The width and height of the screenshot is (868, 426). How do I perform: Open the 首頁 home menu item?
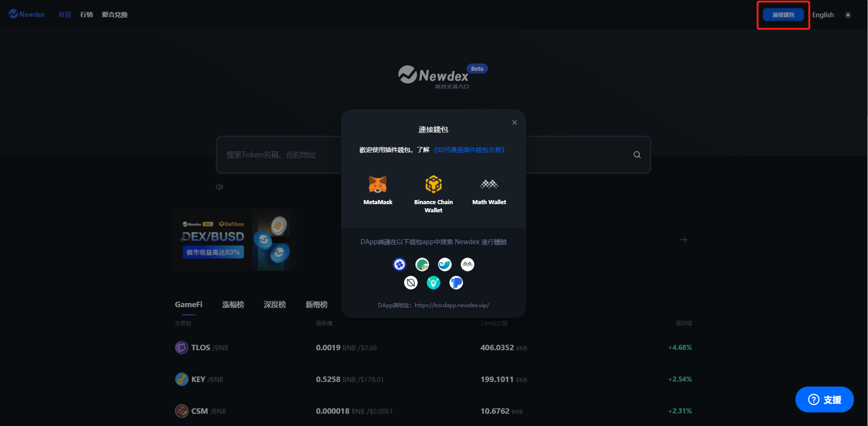tap(65, 15)
